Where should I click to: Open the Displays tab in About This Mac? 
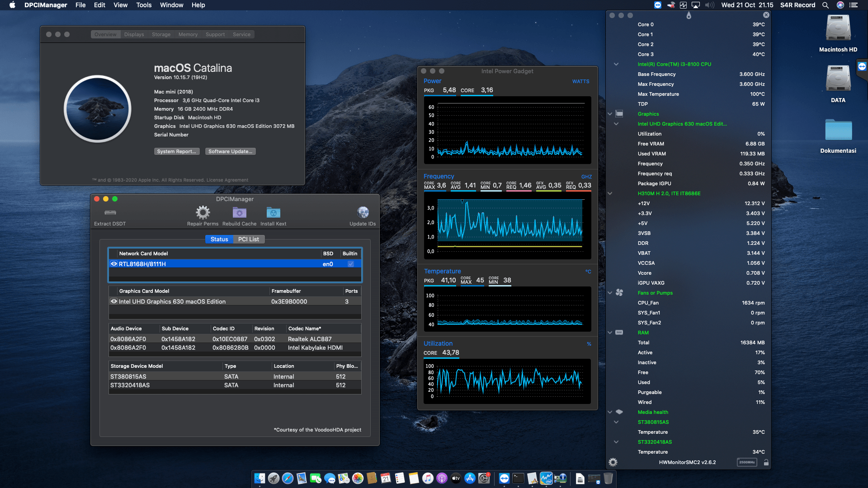(x=134, y=34)
